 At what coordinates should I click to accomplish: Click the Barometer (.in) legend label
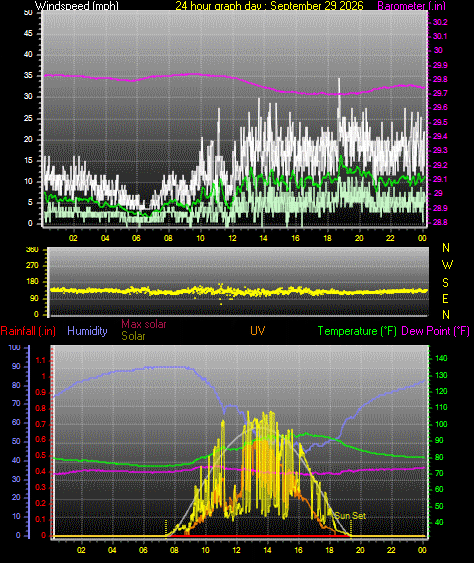click(x=412, y=5)
